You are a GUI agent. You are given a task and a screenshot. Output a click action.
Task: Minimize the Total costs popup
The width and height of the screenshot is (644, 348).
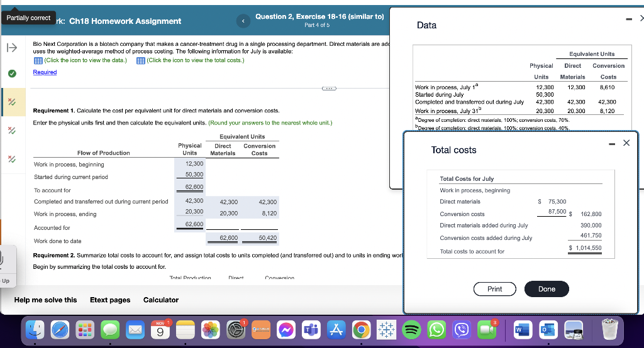(x=612, y=144)
